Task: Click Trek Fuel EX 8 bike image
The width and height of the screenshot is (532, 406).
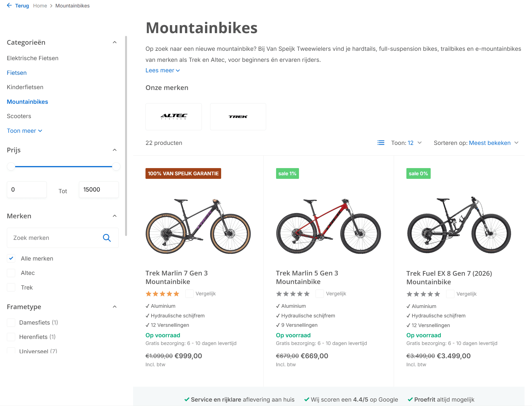Action: (459, 225)
